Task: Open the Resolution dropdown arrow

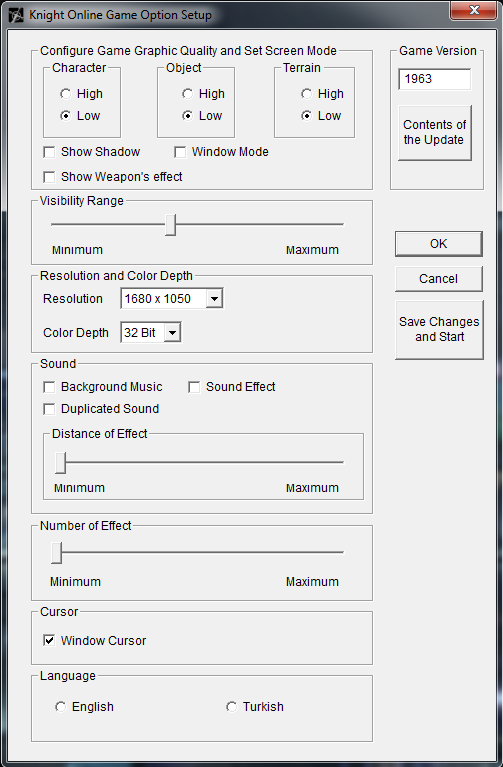Action: (214, 298)
